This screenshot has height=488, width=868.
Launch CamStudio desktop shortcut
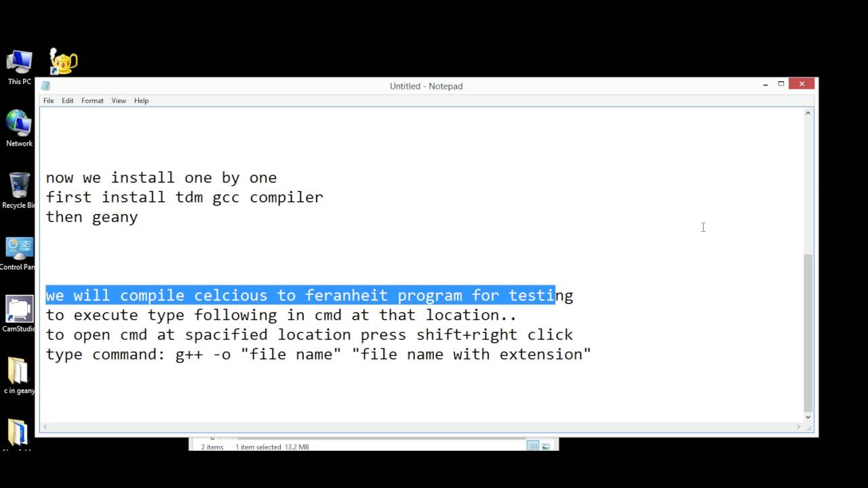point(19,314)
